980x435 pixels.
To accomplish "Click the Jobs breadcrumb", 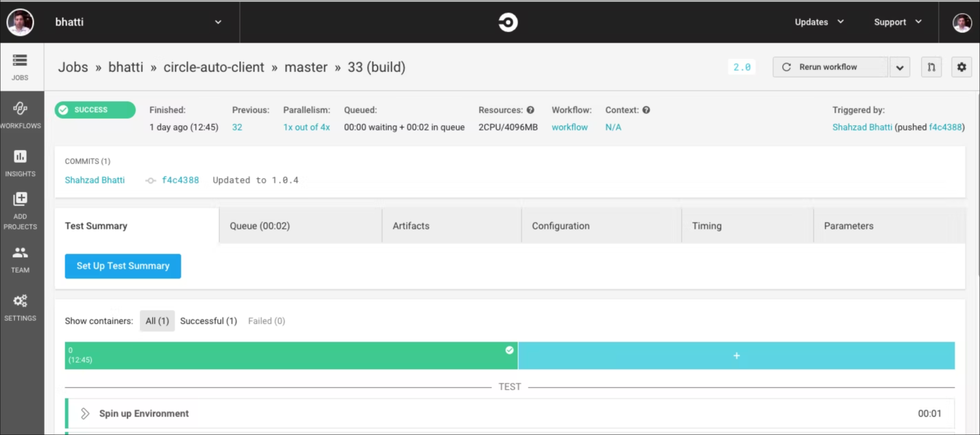I will [x=73, y=67].
